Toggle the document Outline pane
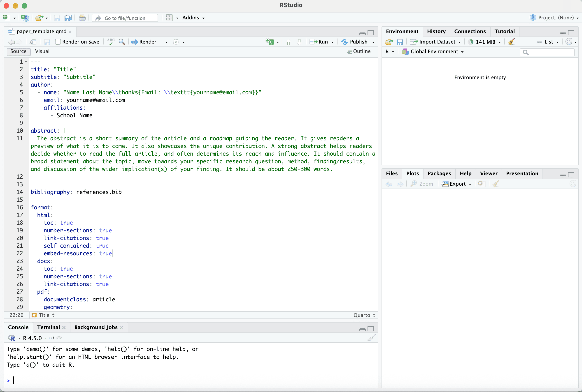This screenshot has width=582, height=392. point(359,51)
